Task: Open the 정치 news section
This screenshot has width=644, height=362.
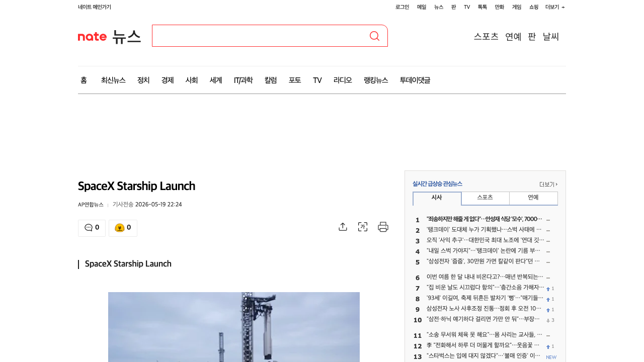Action: tap(143, 80)
